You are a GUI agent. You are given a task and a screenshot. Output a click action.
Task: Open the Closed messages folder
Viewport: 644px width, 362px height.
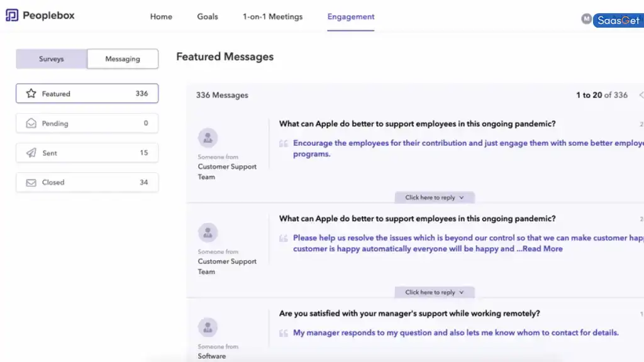87,182
